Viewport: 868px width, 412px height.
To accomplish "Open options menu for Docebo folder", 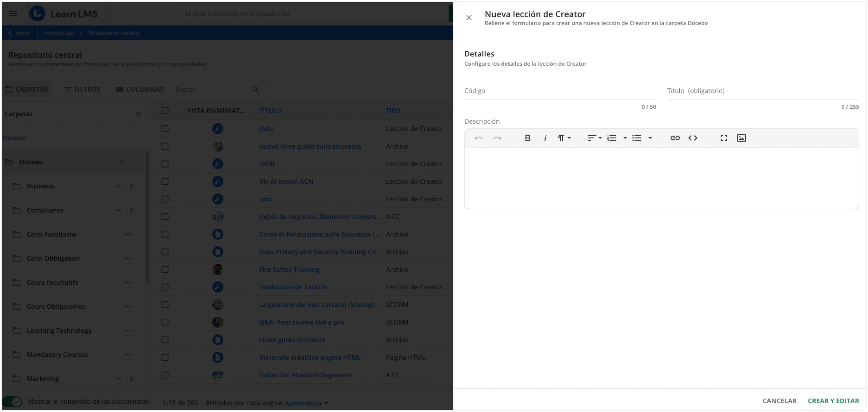I will (x=120, y=162).
